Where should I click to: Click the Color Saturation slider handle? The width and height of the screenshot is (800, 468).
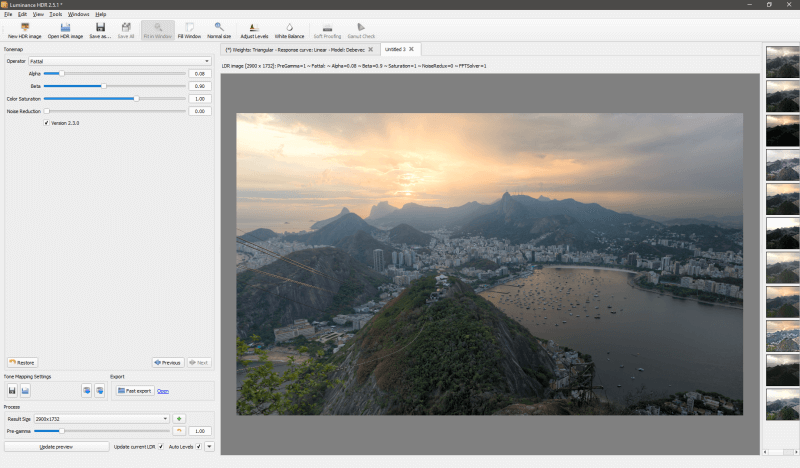pyautogui.click(x=136, y=98)
